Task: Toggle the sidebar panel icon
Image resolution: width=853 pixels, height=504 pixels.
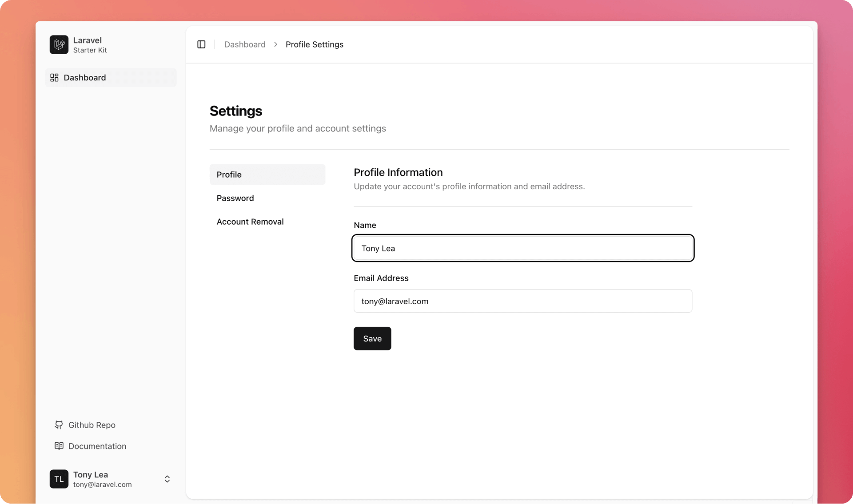Action: [x=201, y=44]
